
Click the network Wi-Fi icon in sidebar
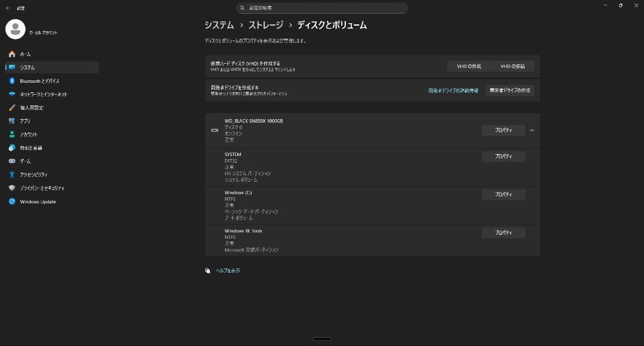pos(12,94)
